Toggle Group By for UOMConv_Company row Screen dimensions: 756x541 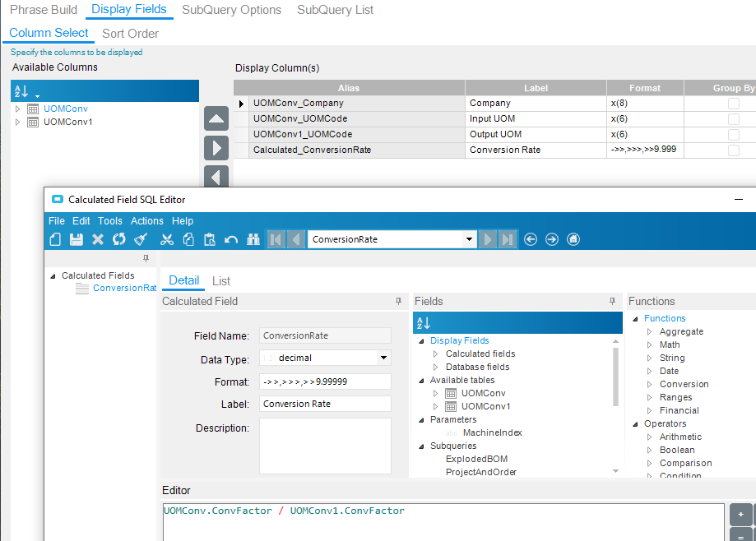pos(733,103)
